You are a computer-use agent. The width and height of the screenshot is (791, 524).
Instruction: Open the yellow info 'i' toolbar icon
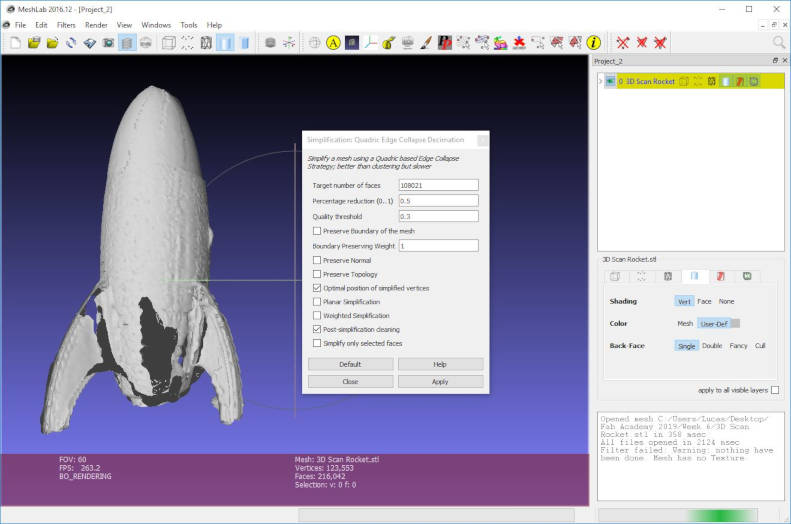coord(593,43)
